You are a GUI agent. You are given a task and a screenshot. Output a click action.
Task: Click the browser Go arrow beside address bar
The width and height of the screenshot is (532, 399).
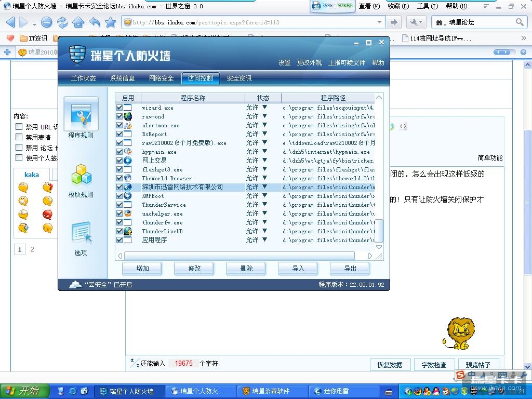(x=394, y=22)
